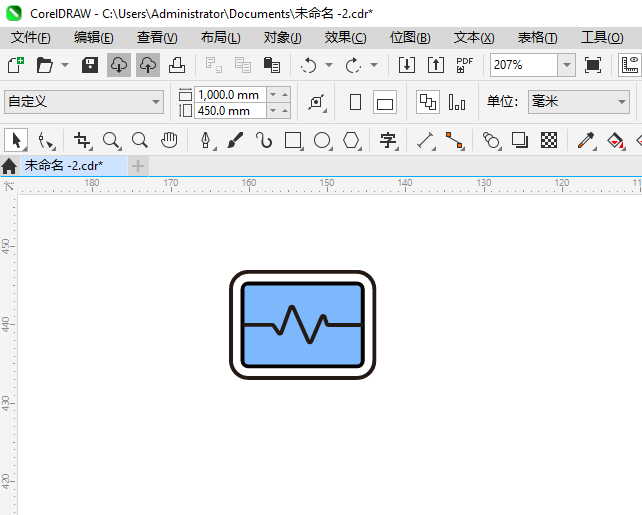Image resolution: width=642 pixels, height=515 pixels.
Task: Open the 自定义 page size dropdown
Action: point(84,102)
